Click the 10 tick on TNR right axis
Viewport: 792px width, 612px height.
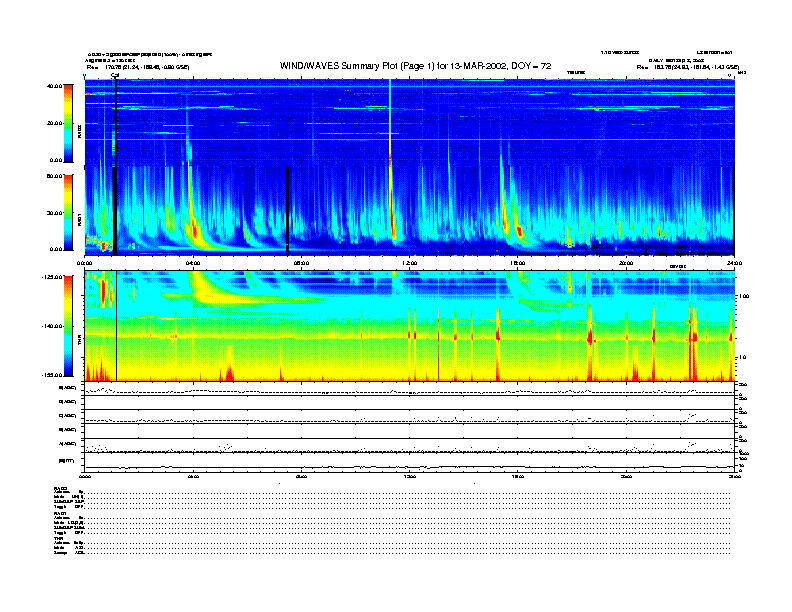pos(742,358)
